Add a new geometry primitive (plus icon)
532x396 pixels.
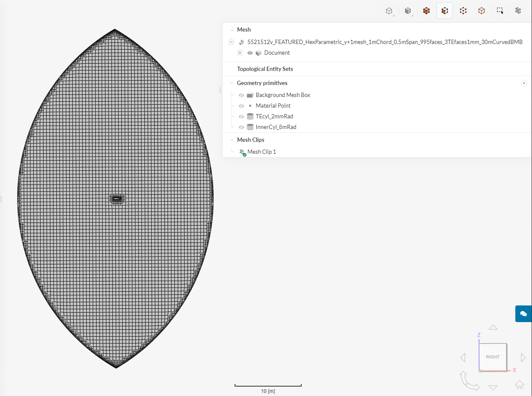pyautogui.click(x=524, y=83)
